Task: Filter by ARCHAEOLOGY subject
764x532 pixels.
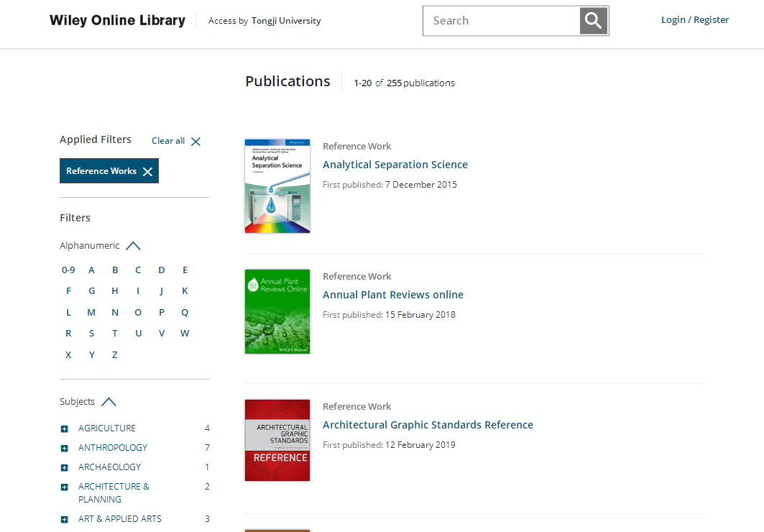Action: (x=110, y=467)
